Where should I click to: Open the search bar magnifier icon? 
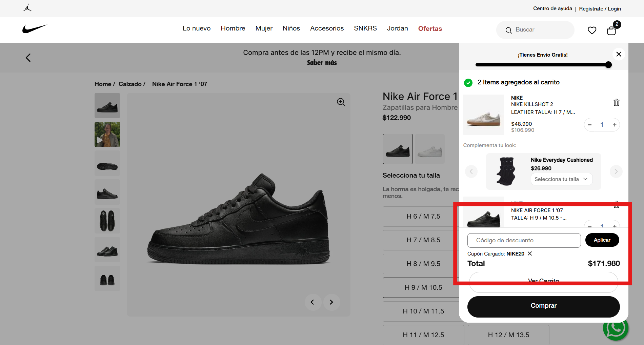[x=509, y=30]
